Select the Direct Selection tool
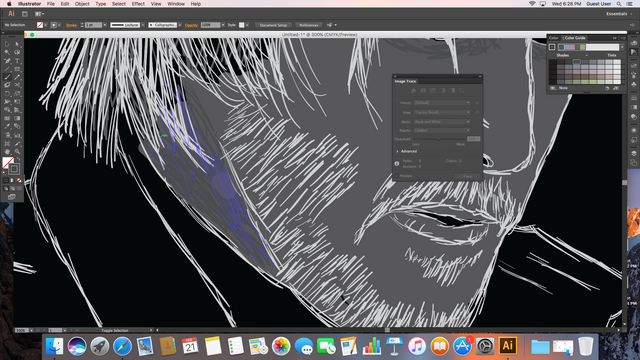640x360 pixels. tap(17, 44)
